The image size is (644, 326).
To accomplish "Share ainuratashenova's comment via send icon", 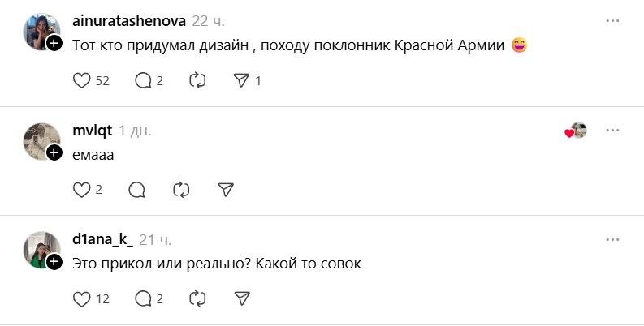I will point(240,80).
